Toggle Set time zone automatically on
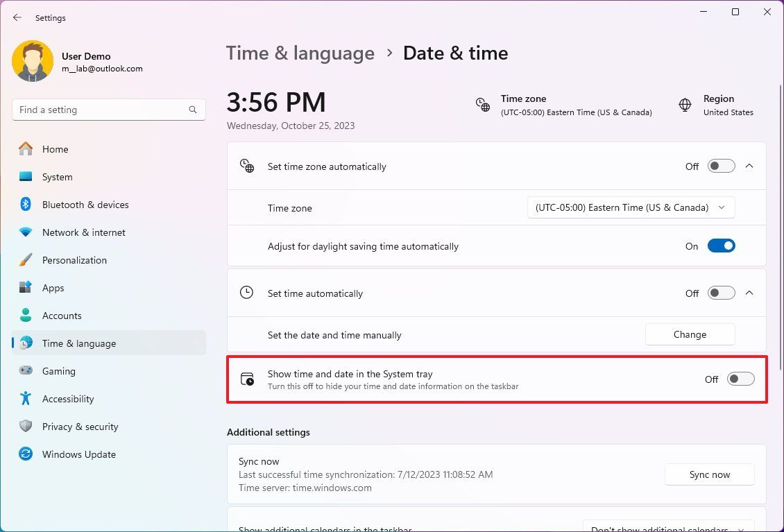The height and width of the screenshot is (532, 784). click(x=720, y=166)
